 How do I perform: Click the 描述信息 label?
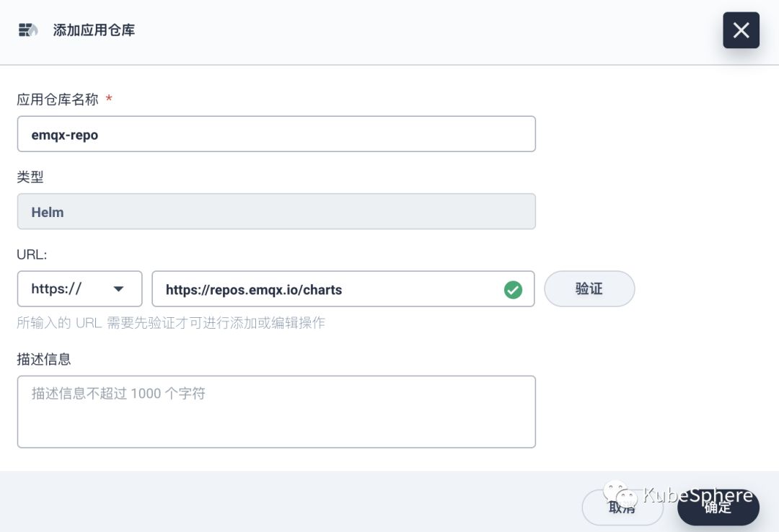click(44, 359)
